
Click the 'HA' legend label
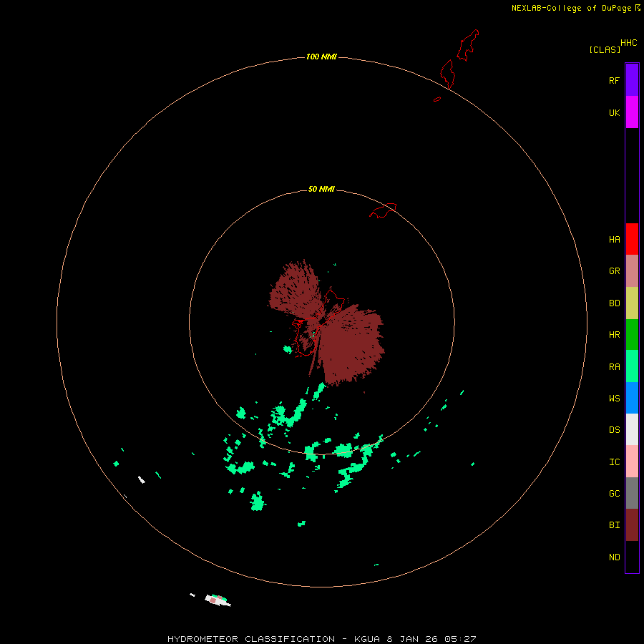click(x=614, y=240)
